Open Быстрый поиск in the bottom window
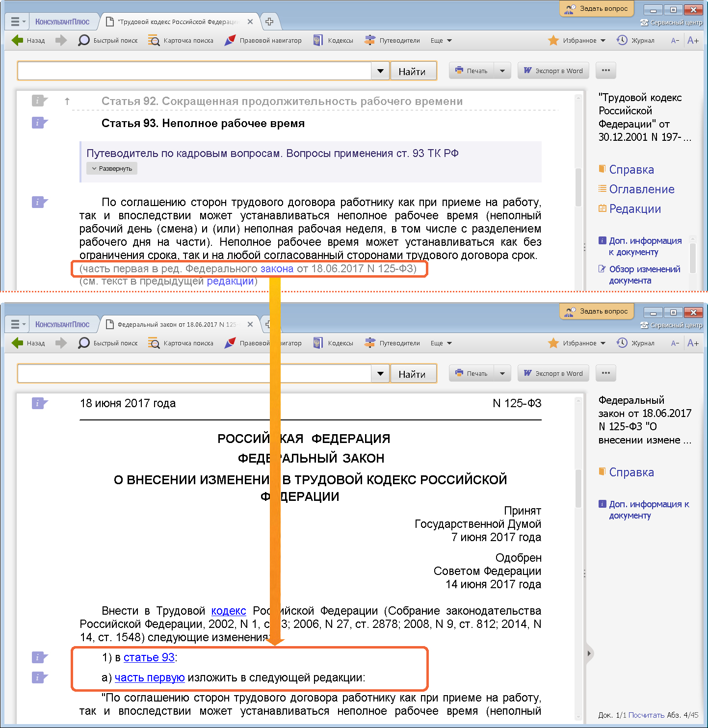The height and width of the screenshot is (728, 708). pyautogui.click(x=108, y=343)
